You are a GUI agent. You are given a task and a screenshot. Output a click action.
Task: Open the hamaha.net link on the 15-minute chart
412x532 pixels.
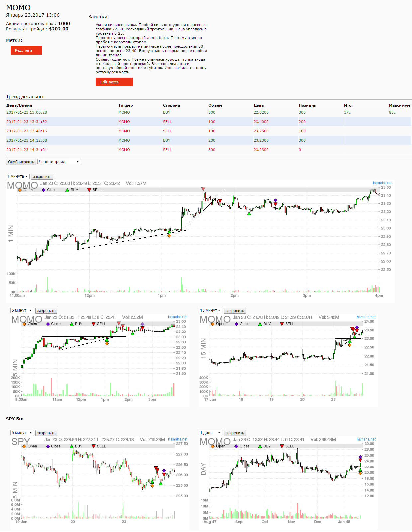(366, 317)
